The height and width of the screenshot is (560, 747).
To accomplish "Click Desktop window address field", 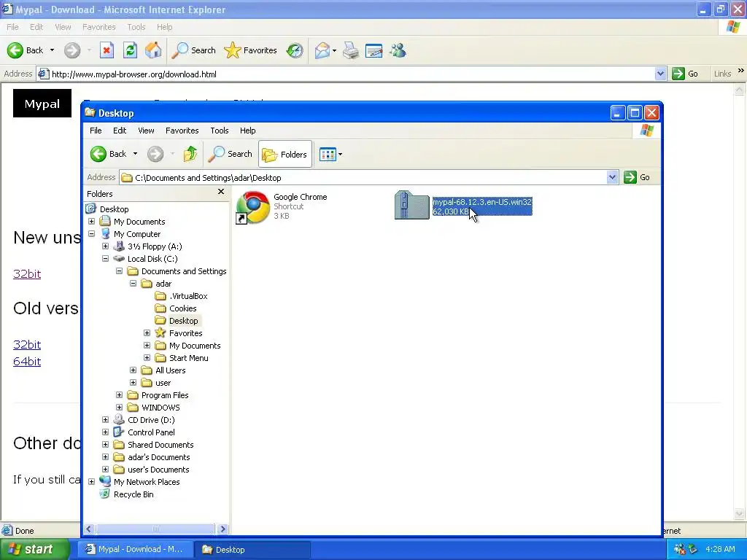I will (x=363, y=178).
